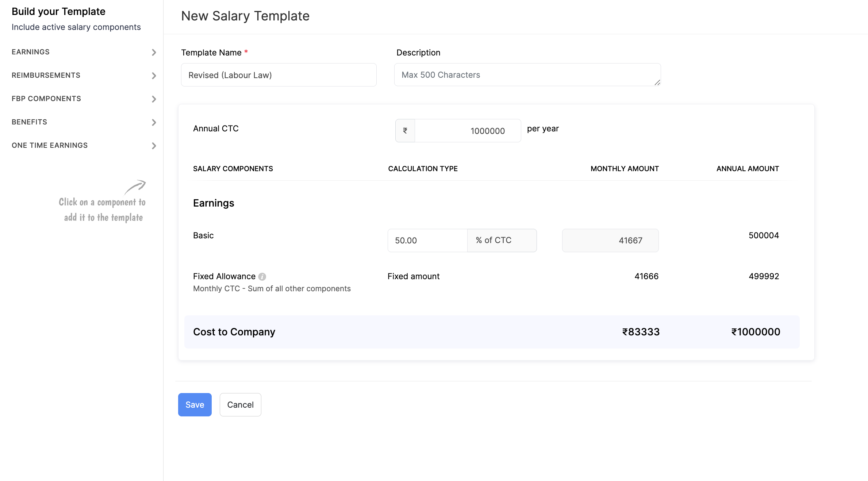
Task: Save the salary template
Action: (x=195, y=404)
